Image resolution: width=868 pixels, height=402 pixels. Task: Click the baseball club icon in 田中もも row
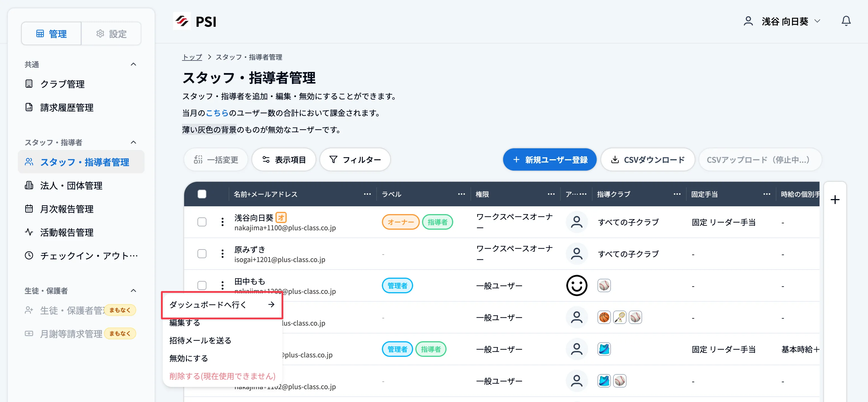click(604, 285)
